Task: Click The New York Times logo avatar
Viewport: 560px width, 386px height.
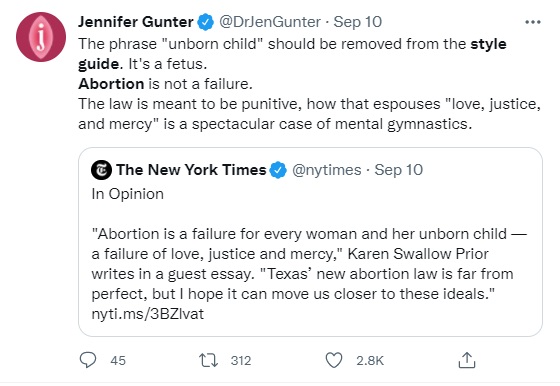Action: [101, 170]
